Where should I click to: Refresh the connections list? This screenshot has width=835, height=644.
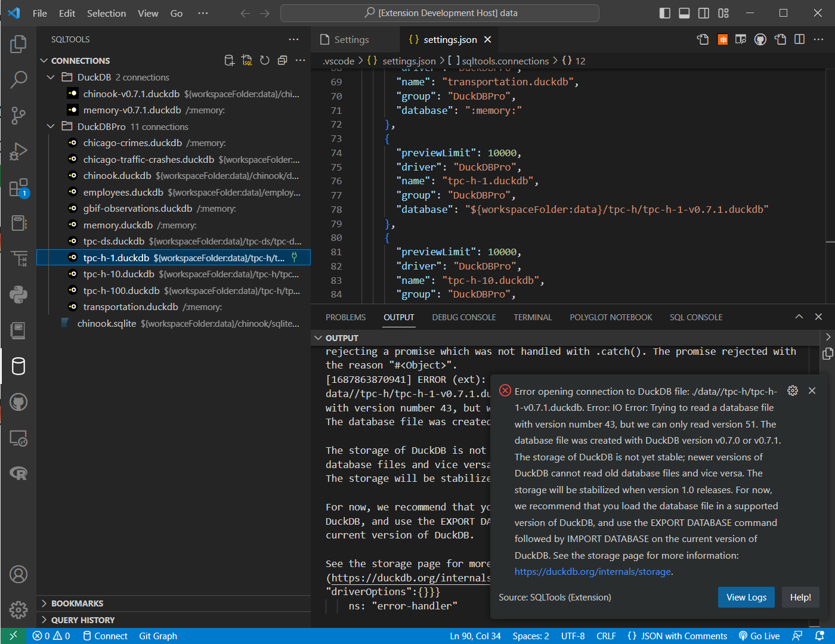pos(265,60)
